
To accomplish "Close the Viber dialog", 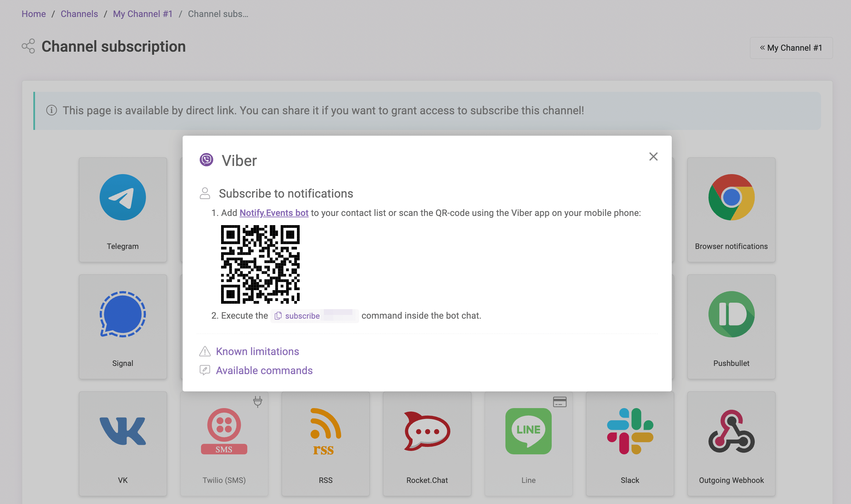I will point(653,156).
